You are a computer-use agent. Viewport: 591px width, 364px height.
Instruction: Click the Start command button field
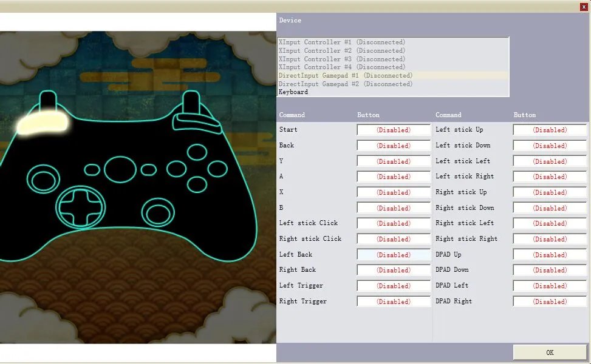[x=393, y=130]
